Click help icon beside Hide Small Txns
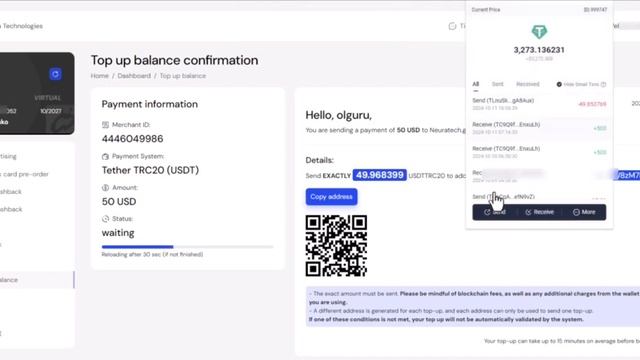 604,84
